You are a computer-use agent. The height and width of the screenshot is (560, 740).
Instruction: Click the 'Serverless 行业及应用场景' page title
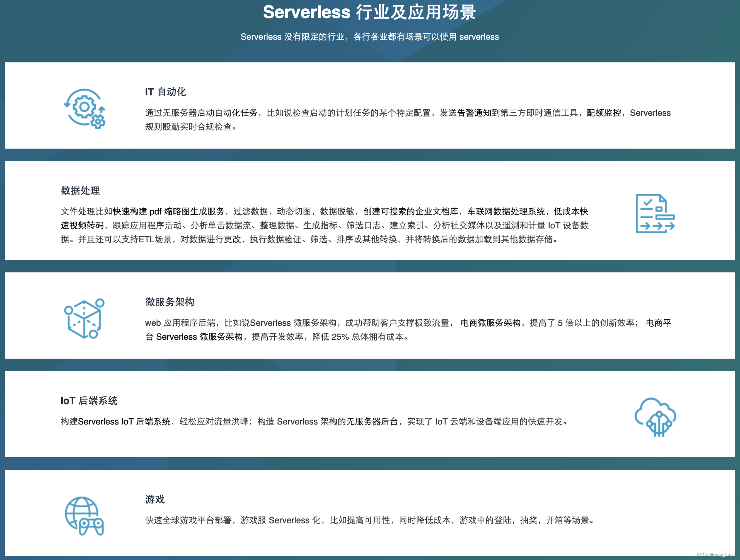pyautogui.click(x=369, y=12)
